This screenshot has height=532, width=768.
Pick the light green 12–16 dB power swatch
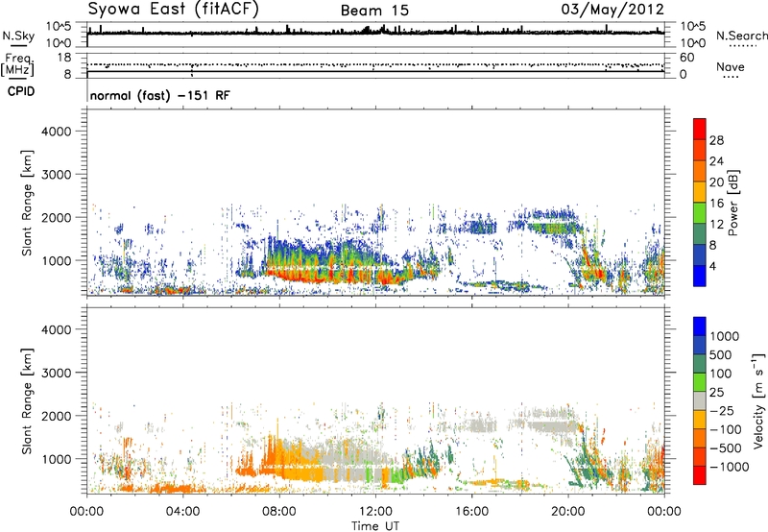tap(700, 213)
